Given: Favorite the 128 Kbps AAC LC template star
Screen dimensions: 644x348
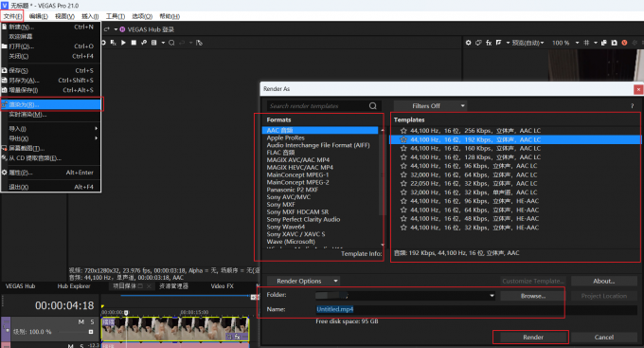Looking at the screenshot, I should click(403, 157).
